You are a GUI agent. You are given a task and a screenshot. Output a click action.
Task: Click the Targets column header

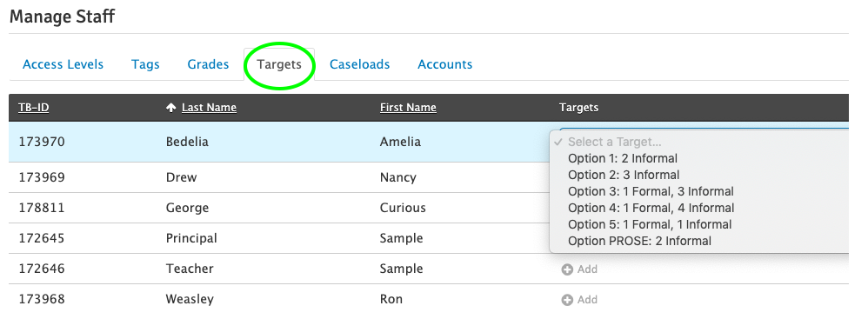click(x=578, y=107)
